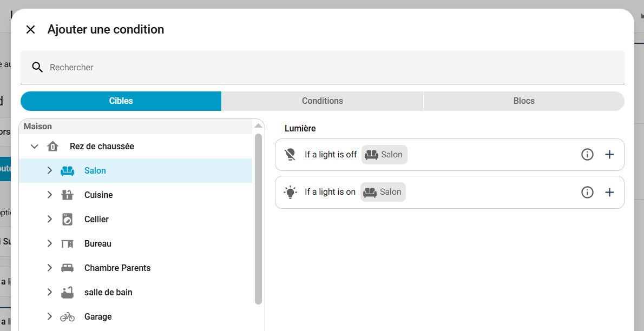This screenshot has width=644, height=331.
Task: Click the sofa icon next to Salon
Action: (x=67, y=171)
